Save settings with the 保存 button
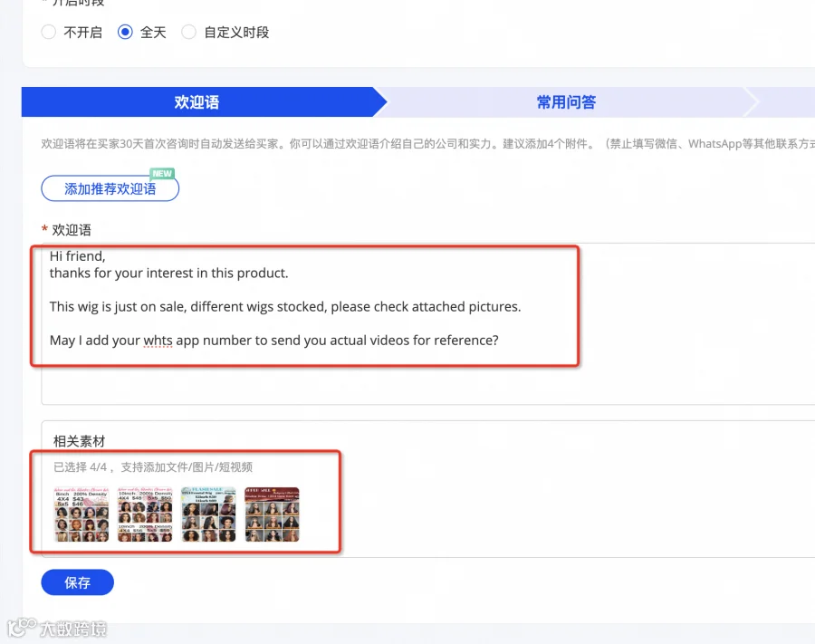Screen dimensions: 815x644 click(78, 582)
